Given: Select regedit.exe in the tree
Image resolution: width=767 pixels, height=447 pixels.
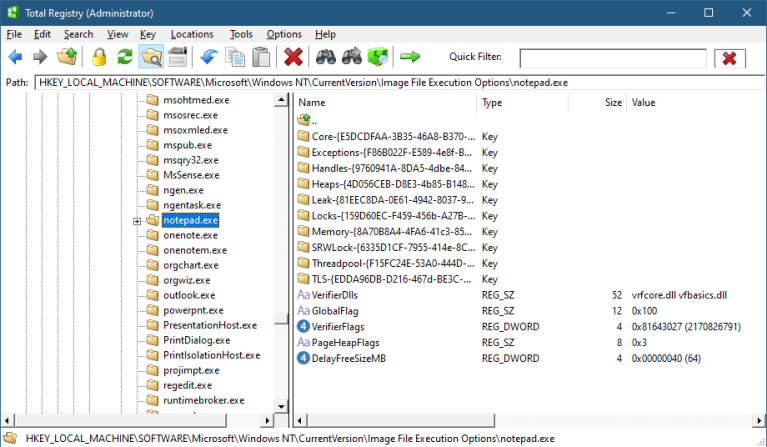Looking at the screenshot, I should [x=187, y=385].
